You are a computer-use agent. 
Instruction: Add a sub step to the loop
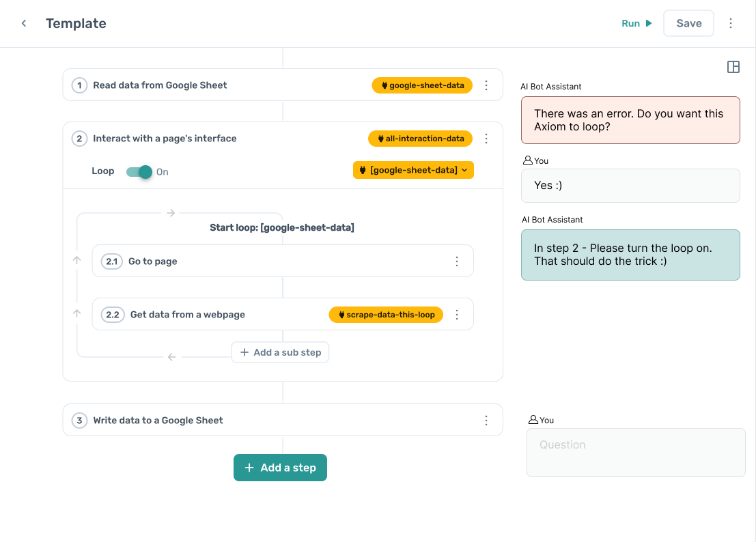coord(280,352)
